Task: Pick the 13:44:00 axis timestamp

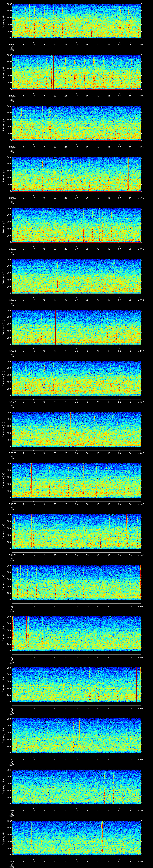Action: pyautogui.click(x=12, y=708)
